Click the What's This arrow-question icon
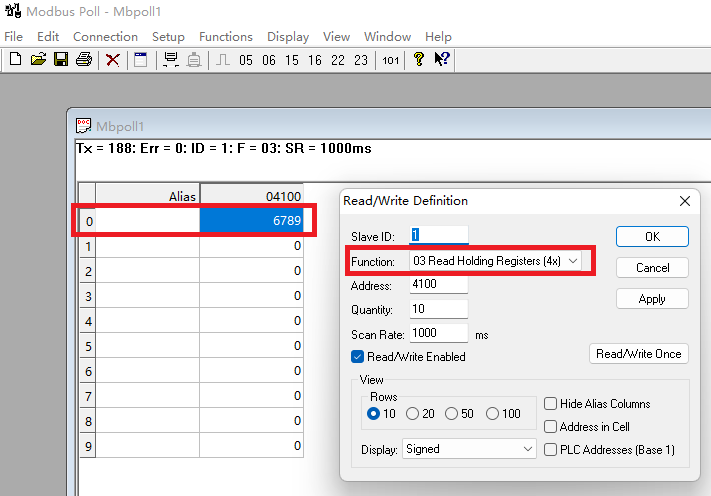The height and width of the screenshot is (496, 711). (x=442, y=59)
